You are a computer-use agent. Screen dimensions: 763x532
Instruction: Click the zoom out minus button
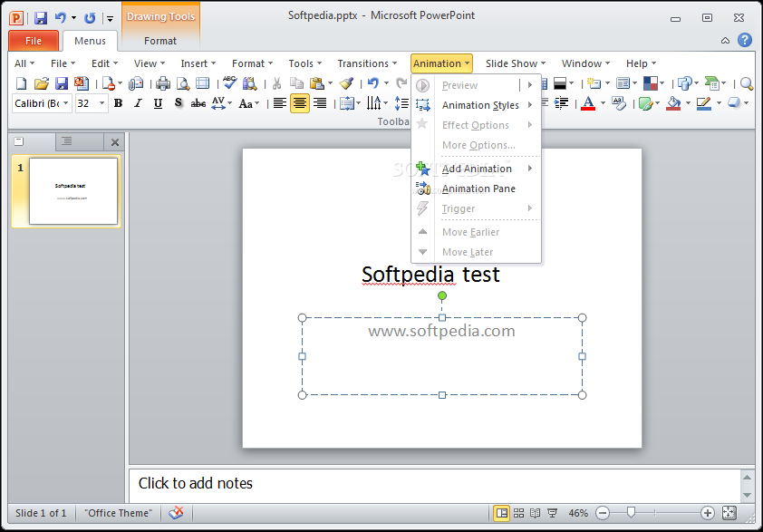(603, 513)
